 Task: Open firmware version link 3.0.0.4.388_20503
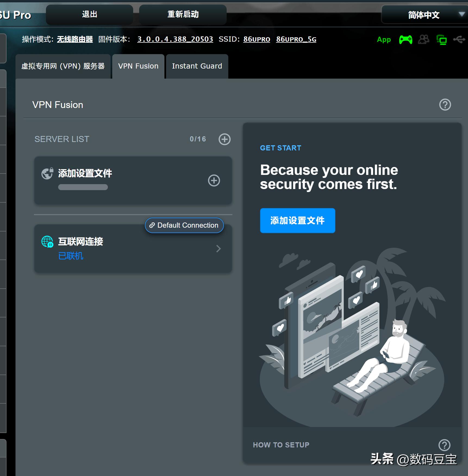click(x=175, y=39)
